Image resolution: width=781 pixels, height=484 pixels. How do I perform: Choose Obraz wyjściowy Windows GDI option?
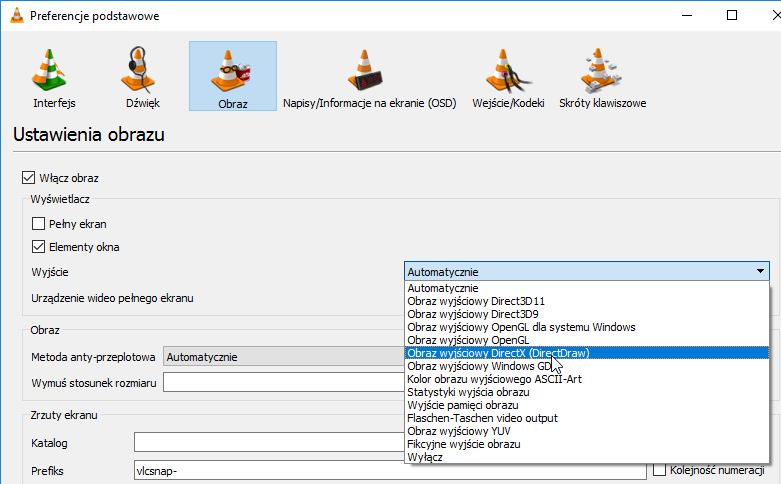click(x=587, y=365)
